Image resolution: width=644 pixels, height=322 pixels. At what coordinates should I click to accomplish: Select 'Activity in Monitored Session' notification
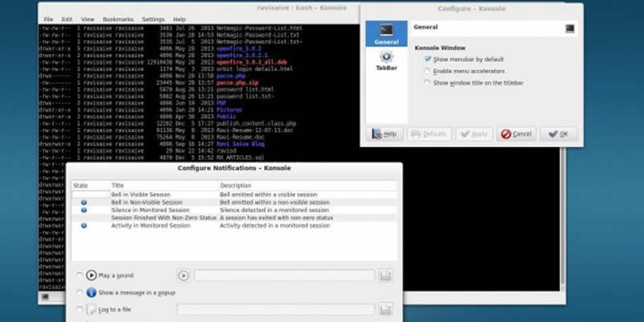[x=234, y=225]
